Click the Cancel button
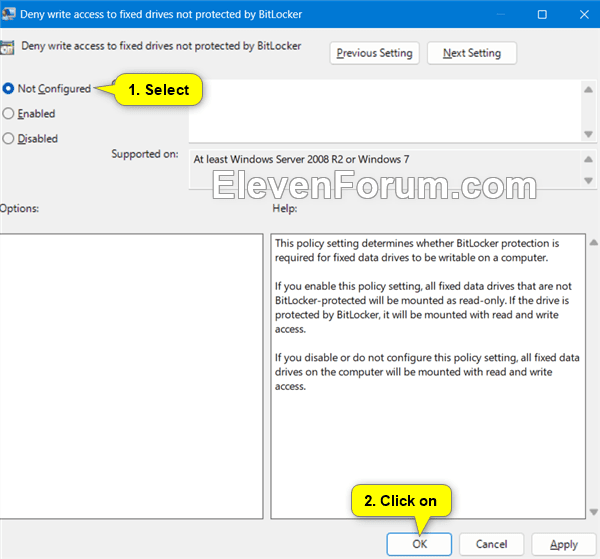 point(491,544)
